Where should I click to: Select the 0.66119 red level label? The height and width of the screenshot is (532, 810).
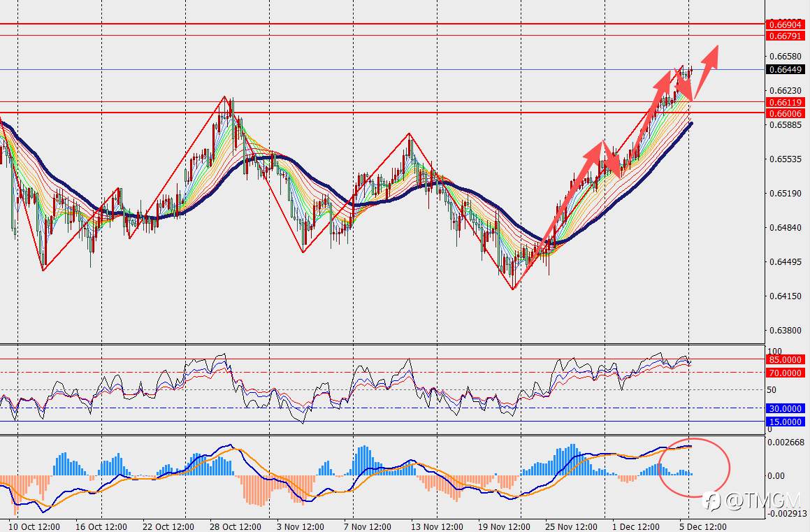click(786, 102)
